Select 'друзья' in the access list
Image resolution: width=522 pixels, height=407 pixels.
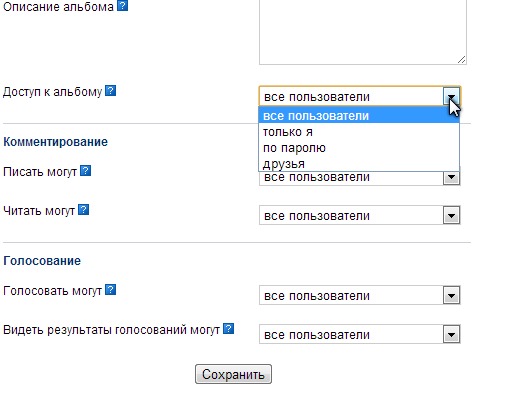[x=359, y=164]
